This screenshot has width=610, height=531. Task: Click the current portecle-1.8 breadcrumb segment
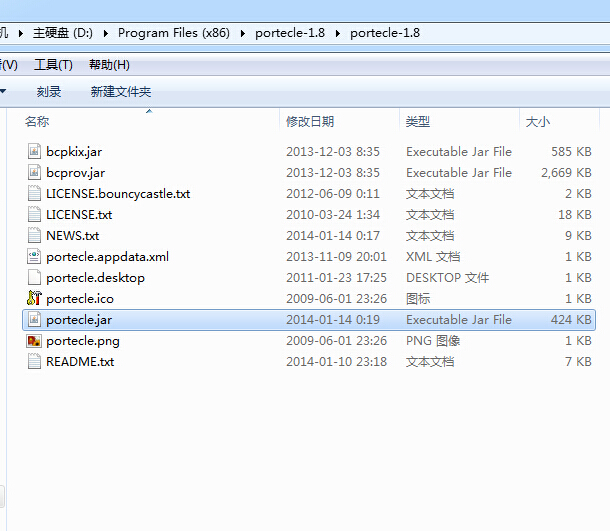click(385, 33)
